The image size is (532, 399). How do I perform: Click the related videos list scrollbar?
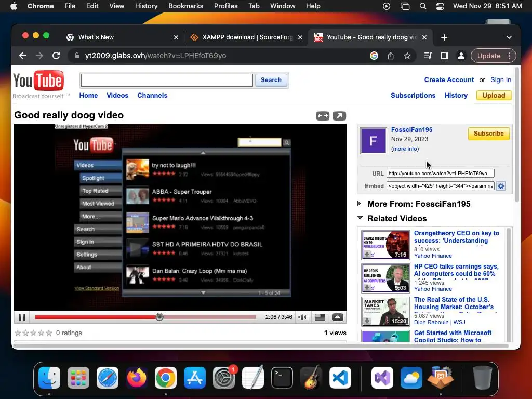pos(508,284)
